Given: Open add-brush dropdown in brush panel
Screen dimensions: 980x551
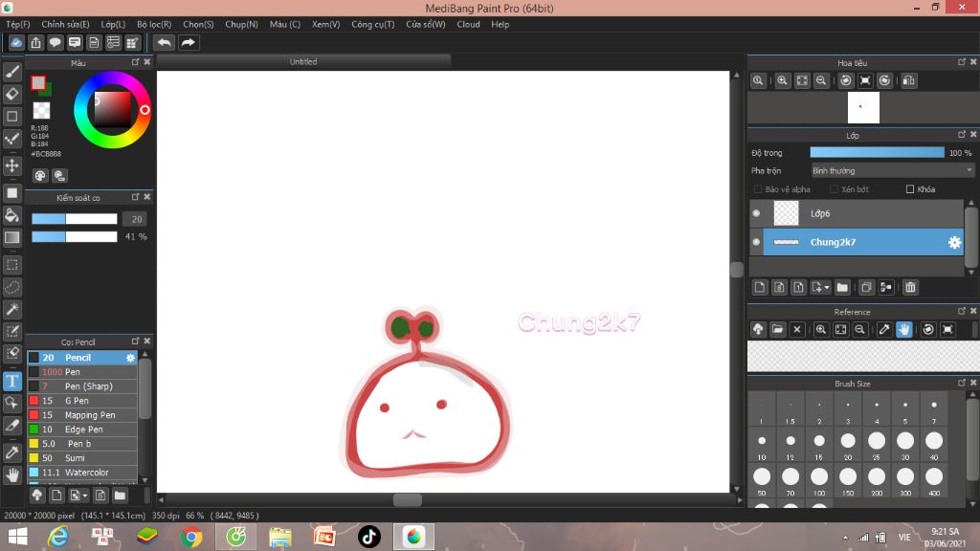Looking at the screenshot, I should pyautogui.click(x=84, y=496).
